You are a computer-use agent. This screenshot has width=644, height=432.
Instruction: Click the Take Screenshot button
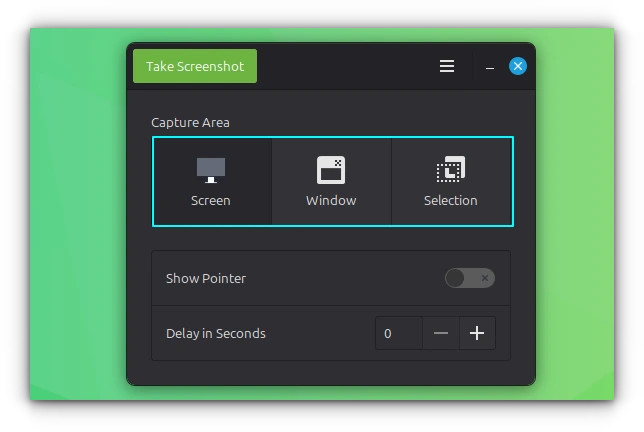[x=195, y=66]
